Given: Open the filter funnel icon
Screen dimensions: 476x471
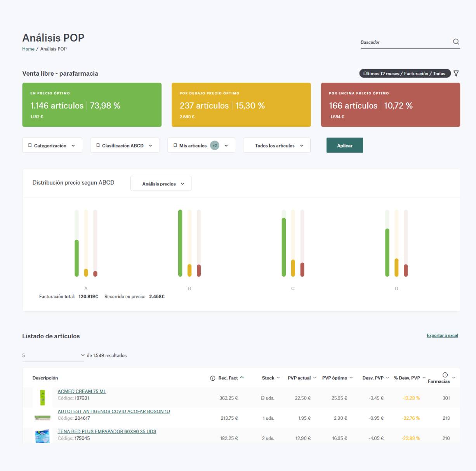Looking at the screenshot, I should (456, 73).
